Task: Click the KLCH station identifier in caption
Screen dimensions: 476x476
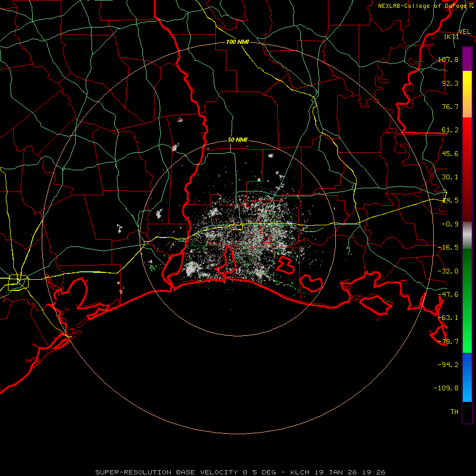Action: coord(300,472)
